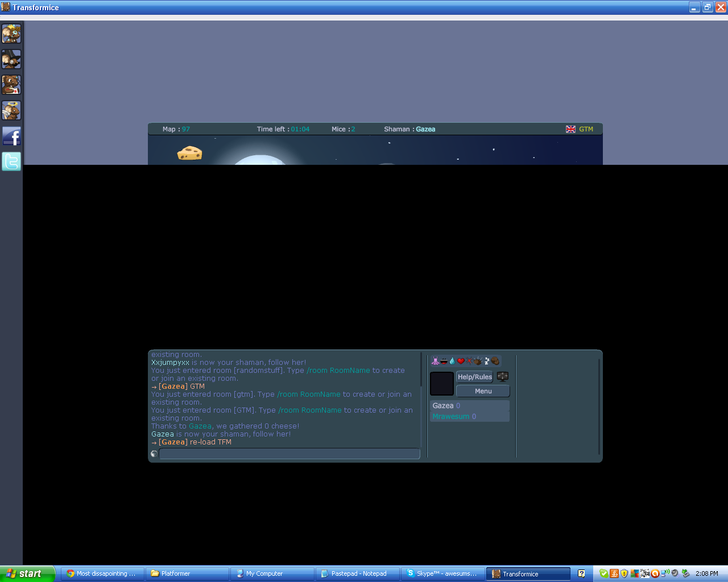
Task: Click the speaker volume tray icon
Action: coord(675,573)
